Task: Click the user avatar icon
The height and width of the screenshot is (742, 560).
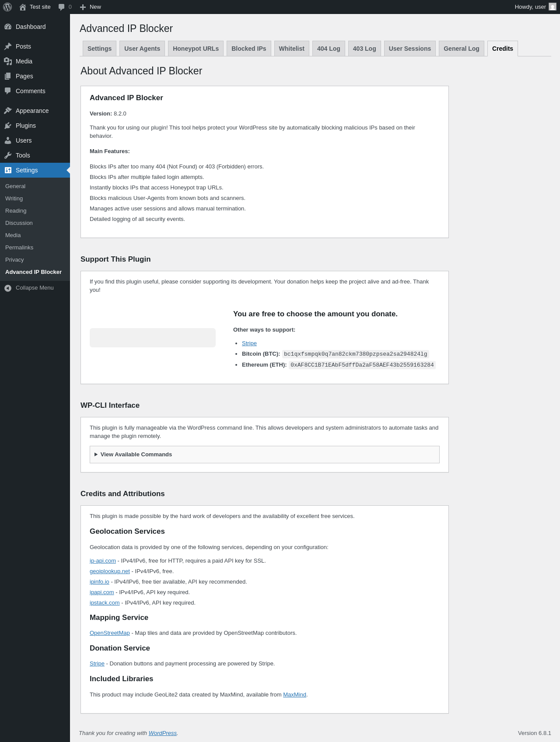Action: click(x=553, y=7)
